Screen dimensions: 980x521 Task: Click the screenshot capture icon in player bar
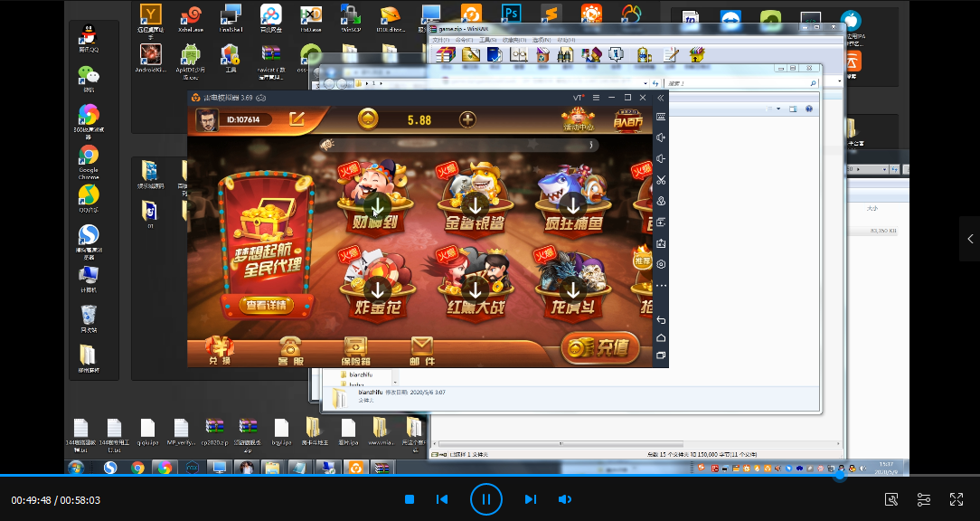point(891,499)
